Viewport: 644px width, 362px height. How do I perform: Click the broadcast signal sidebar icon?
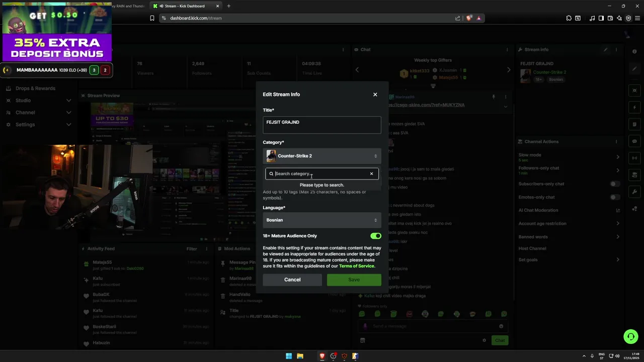pos(635,158)
